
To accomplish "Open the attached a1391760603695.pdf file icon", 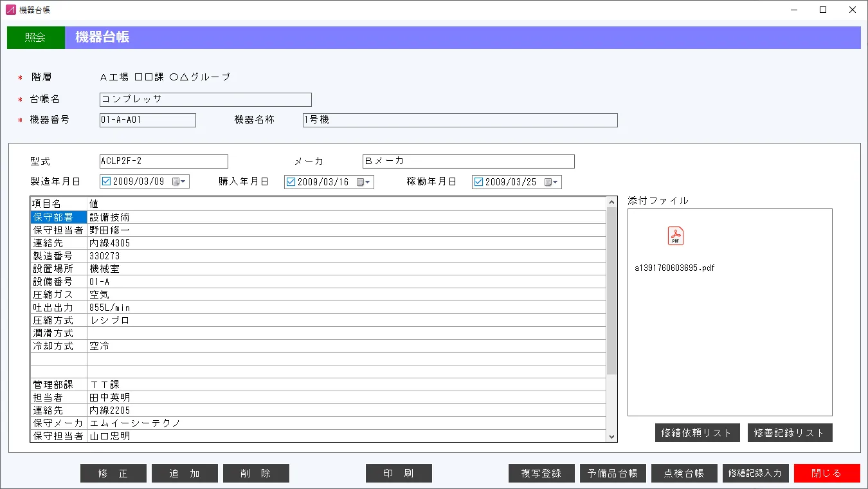I will [x=675, y=236].
